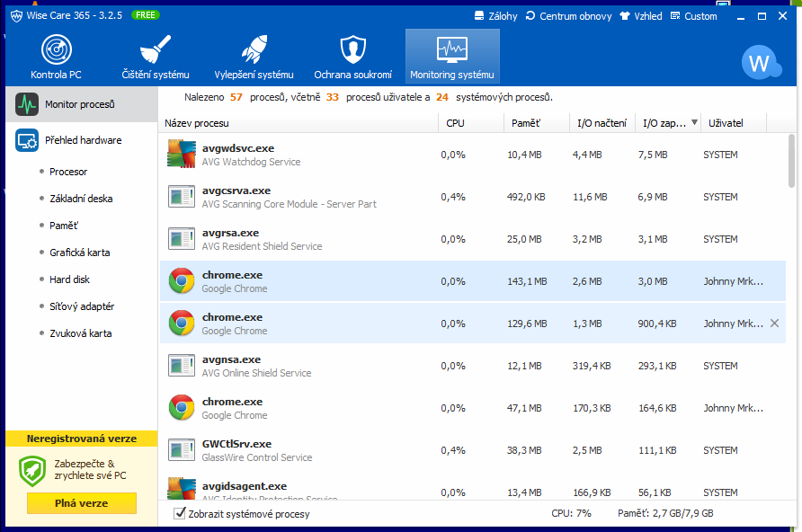The height and width of the screenshot is (532, 802).
Task: Open Ochrana soukromí shield icon
Action: [x=353, y=49]
